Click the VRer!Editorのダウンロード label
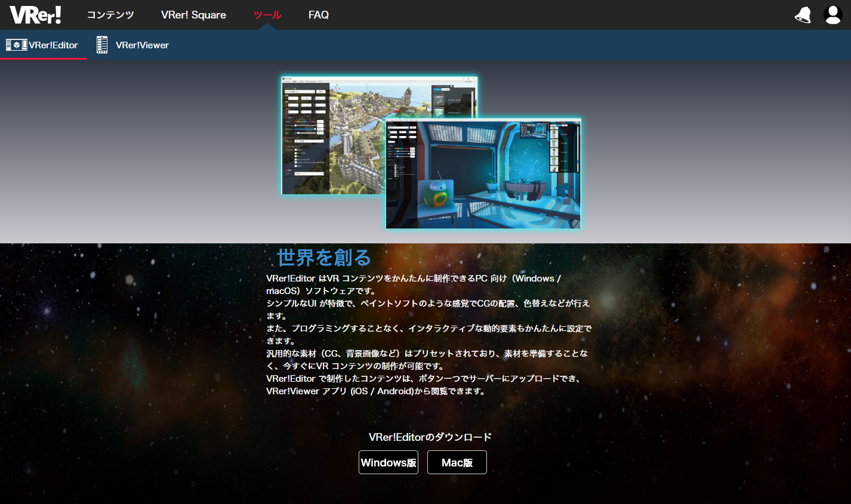 pos(430,437)
